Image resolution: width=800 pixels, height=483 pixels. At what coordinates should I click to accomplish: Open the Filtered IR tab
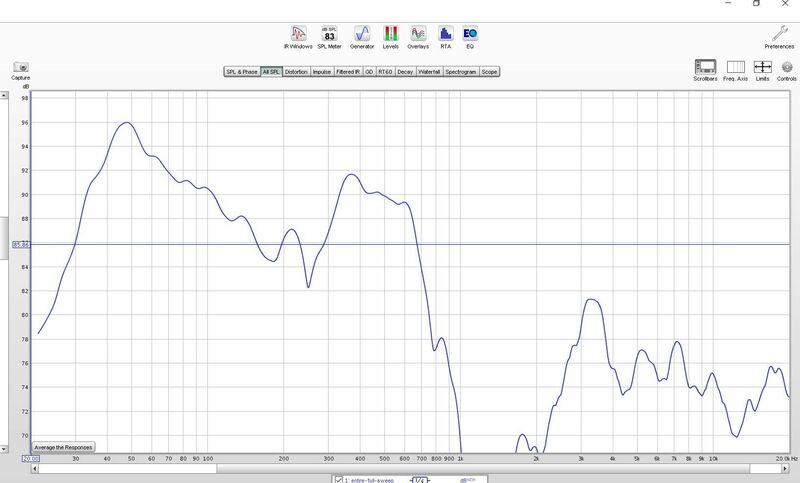coord(348,72)
